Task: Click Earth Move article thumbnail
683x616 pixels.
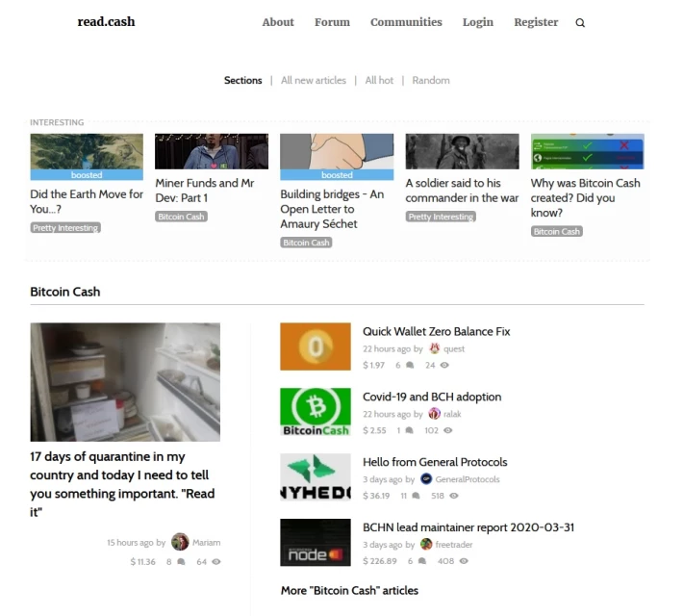Action: (x=87, y=151)
